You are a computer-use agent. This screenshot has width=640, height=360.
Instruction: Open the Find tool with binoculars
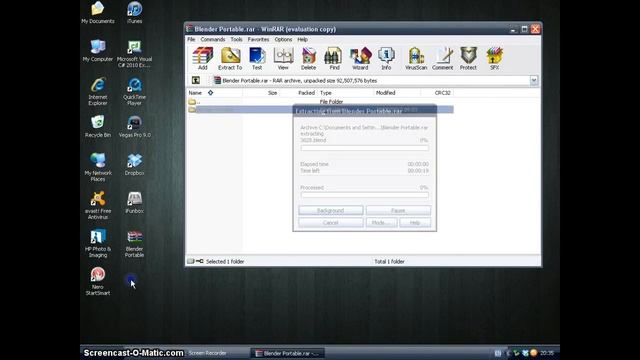pos(334,58)
